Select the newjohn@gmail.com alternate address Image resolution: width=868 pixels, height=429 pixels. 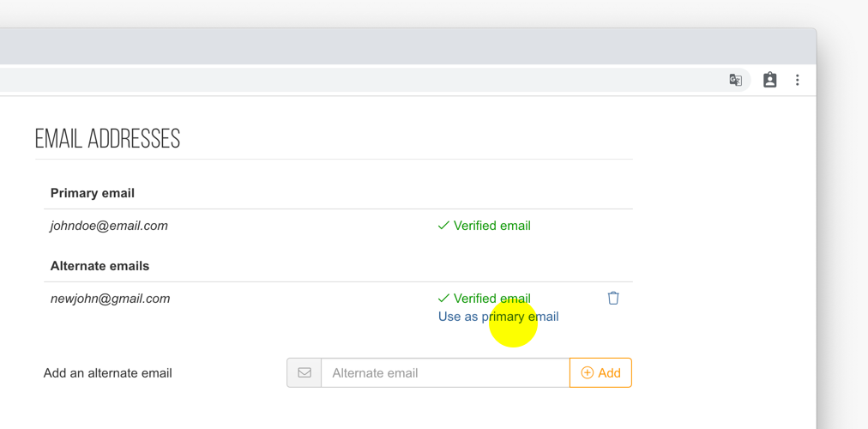point(110,299)
